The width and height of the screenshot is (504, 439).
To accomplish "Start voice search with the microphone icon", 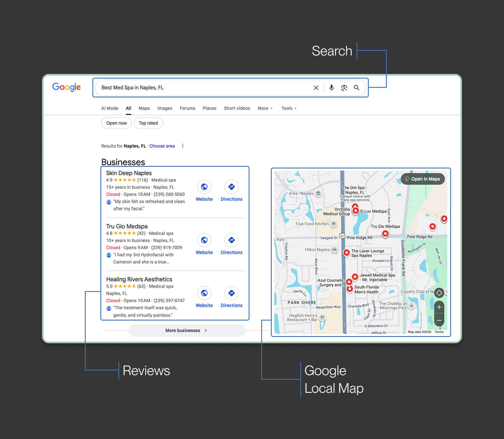I will pyautogui.click(x=331, y=88).
